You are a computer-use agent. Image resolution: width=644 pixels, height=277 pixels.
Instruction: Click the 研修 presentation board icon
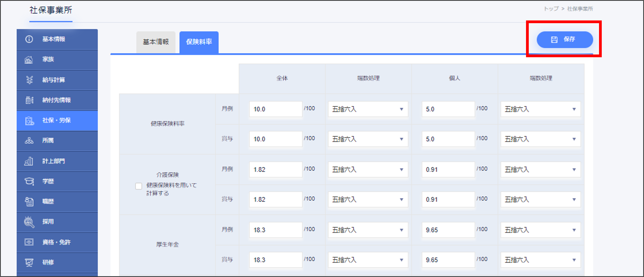coord(29,262)
